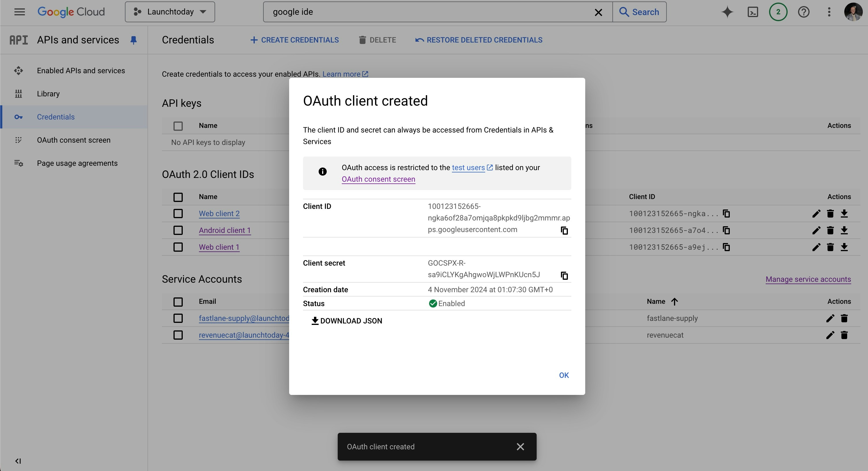
Task: Go to OAuth consent screen section
Action: tap(73, 140)
